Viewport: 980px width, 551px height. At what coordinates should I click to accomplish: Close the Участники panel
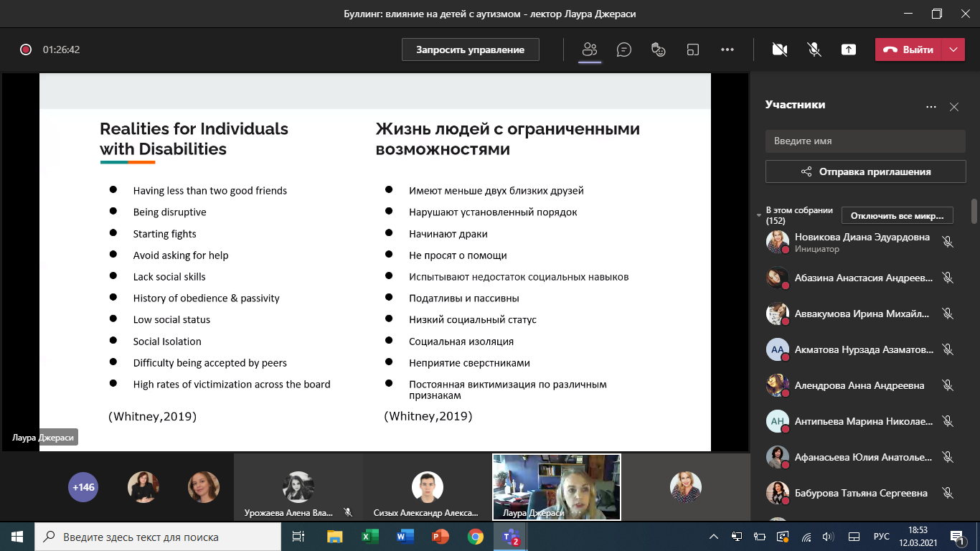pos(953,107)
